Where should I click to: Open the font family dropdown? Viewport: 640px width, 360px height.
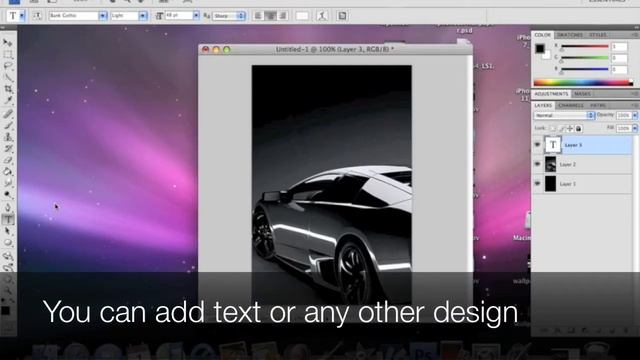coord(102,16)
